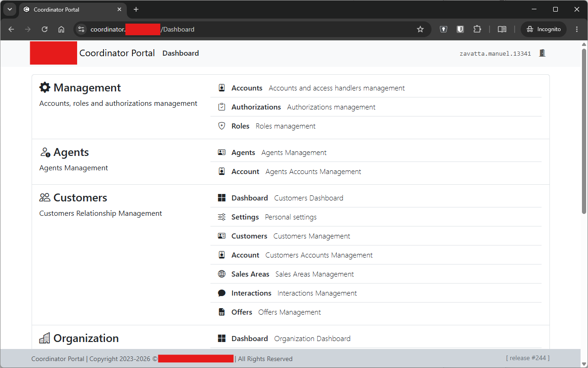Click the chat bubble icon beside Interactions
The height and width of the screenshot is (368, 588).
[222, 293]
